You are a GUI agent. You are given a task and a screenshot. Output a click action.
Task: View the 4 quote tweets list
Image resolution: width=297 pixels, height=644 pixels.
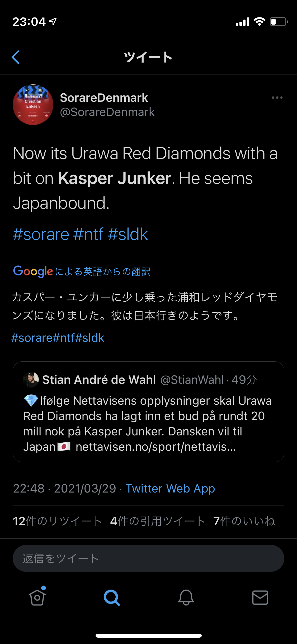[158, 521]
